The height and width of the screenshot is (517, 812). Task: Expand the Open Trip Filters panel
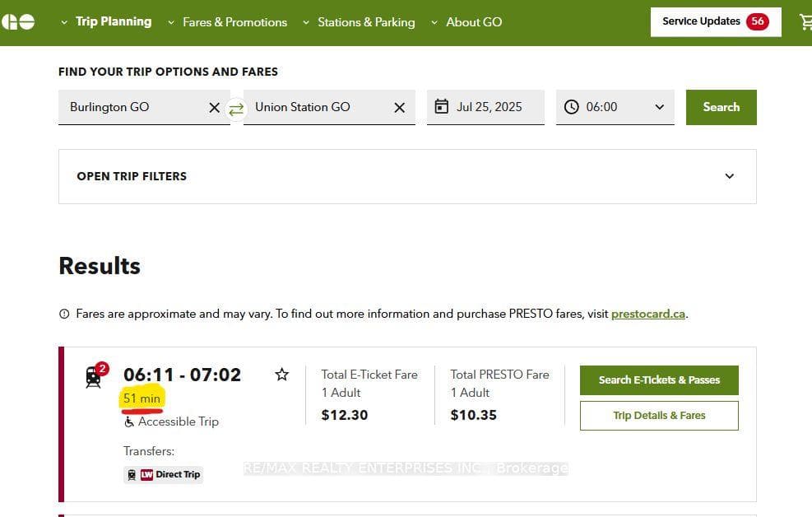[x=407, y=177]
